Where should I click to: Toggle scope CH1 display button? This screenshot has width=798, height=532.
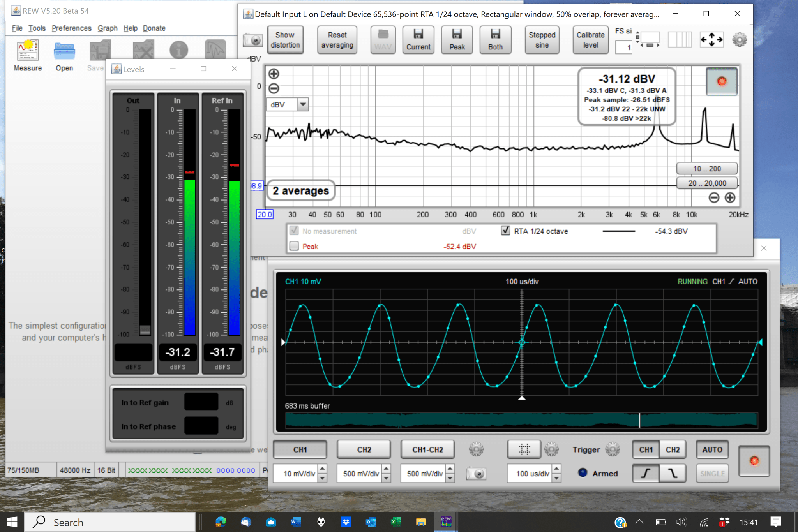(300, 449)
